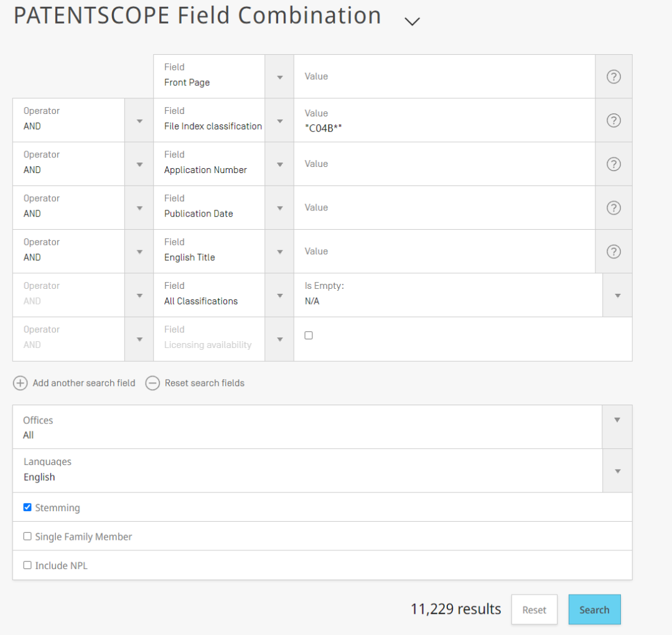
Task: Change the operator for File Index classification
Action: coord(139,121)
